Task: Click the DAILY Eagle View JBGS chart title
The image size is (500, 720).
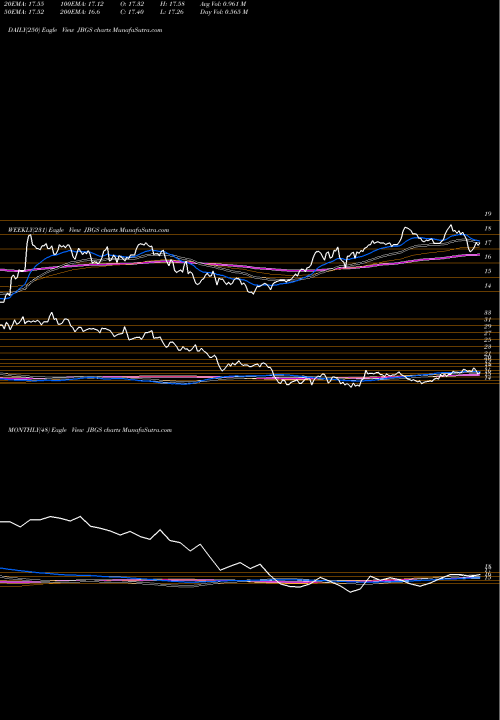Action: click(x=85, y=30)
